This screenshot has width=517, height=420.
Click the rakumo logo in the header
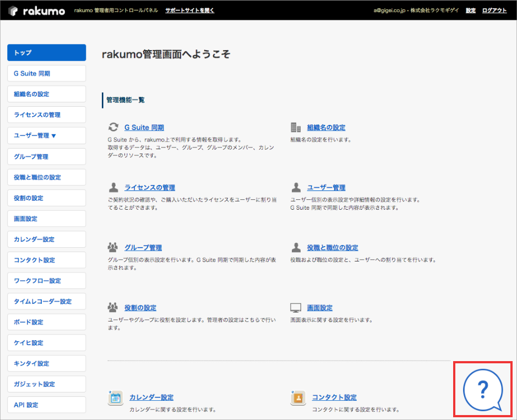pos(36,10)
